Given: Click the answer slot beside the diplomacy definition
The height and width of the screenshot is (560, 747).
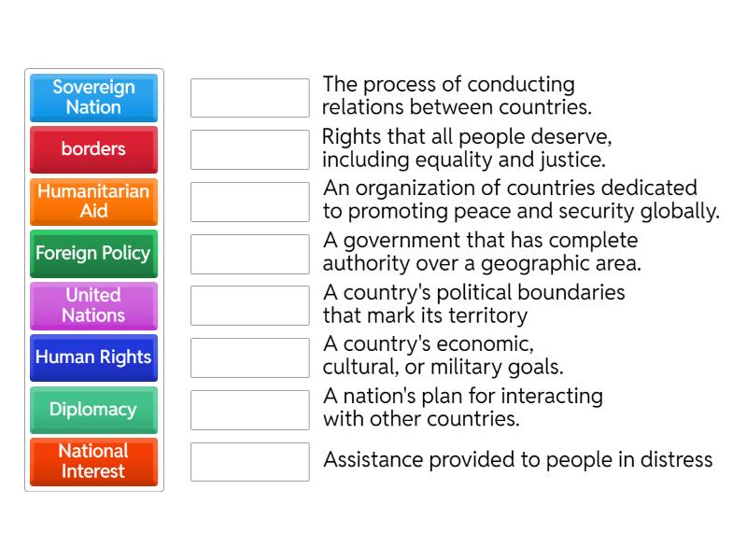Looking at the screenshot, I should 248,97.
